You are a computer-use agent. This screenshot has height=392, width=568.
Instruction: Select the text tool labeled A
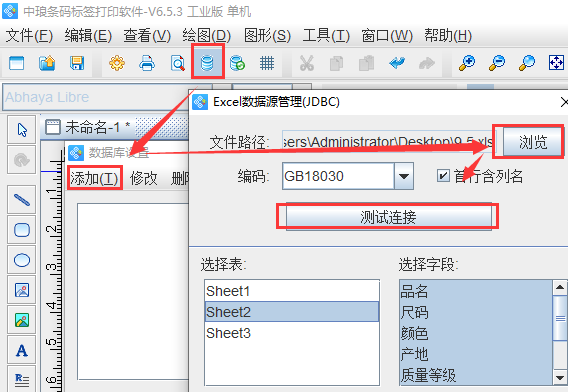pyautogui.click(x=22, y=350)
